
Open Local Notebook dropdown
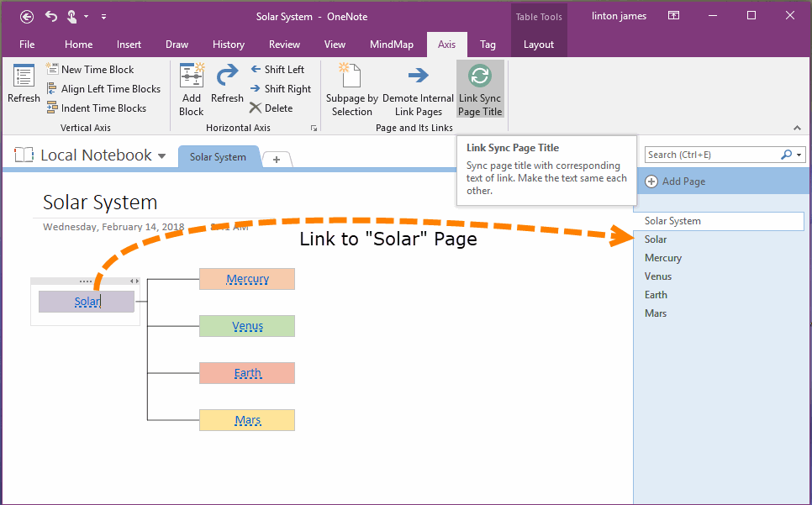tap(162, 155)
